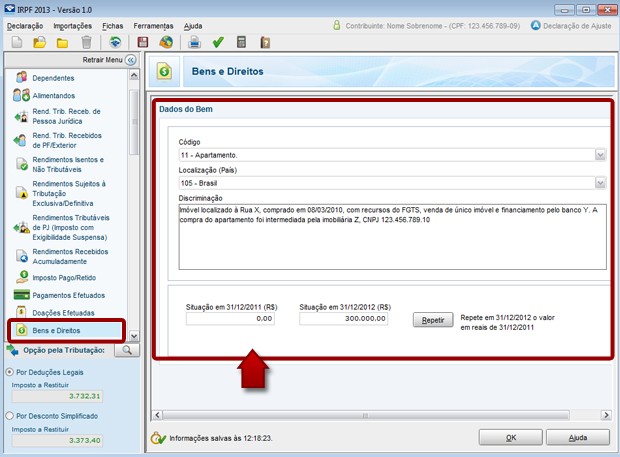This screenshot has height=457, width=620.
Task: Click the magnifier next to Opção pela Tributação
Action: click(x=128, y=350)
